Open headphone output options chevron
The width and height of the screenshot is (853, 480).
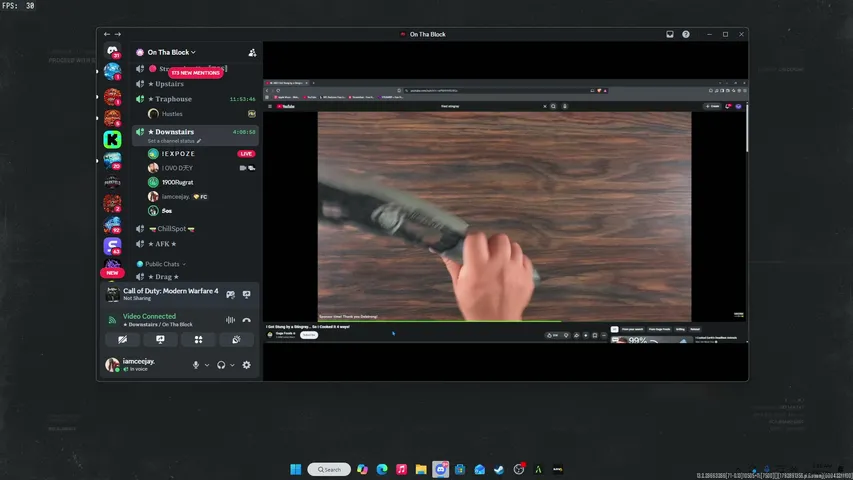point(232,365)
